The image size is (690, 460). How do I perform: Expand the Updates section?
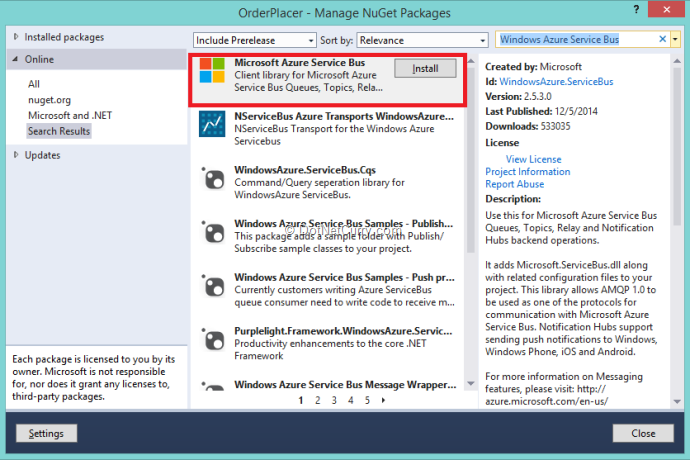point(16,155)
